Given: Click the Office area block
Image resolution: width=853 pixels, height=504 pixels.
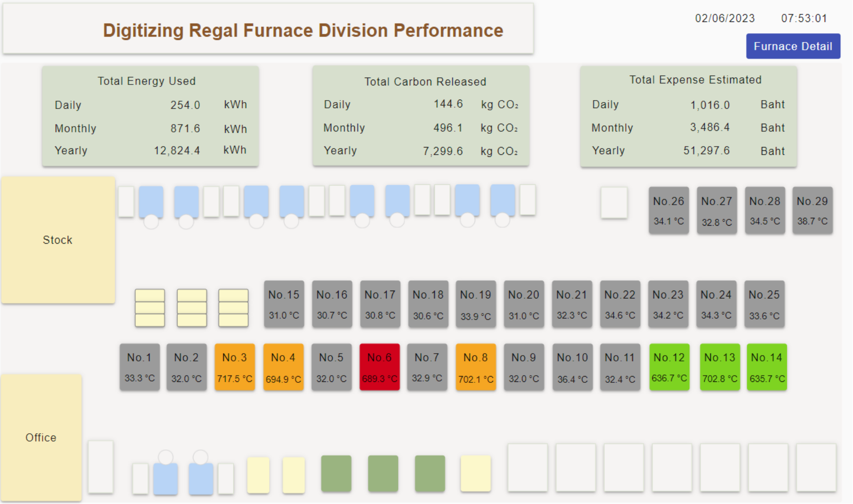Looking at the screenshot, I should [x=41, y=438].
